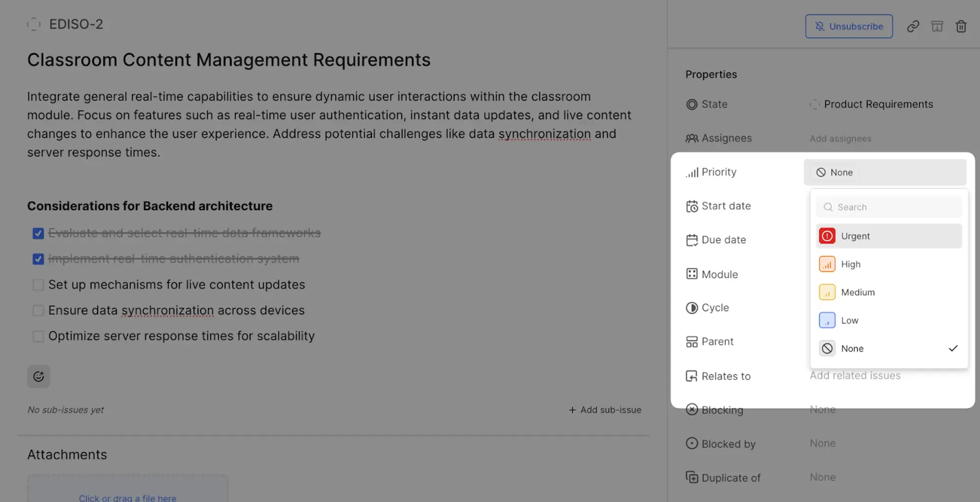Click the red Urgent priority icon
This screenshot has width=980, height=502.
[x=827, y=236]
